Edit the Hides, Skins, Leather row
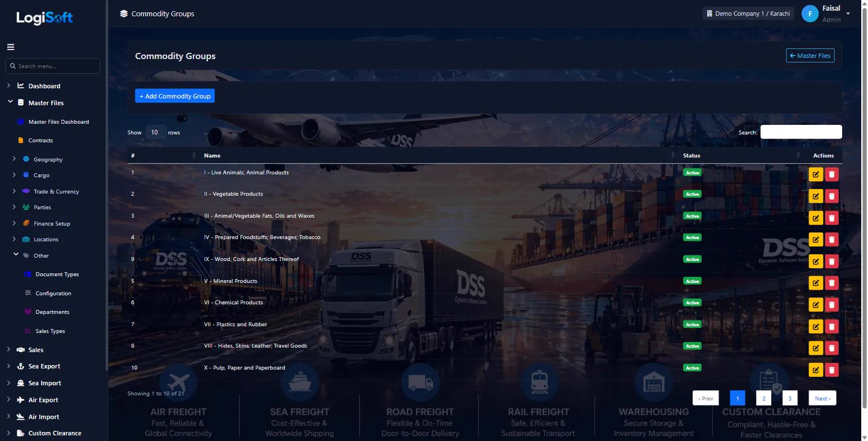The width and height of the screenshot is (868, 441). pyautogui.click(x=816, y=348)
